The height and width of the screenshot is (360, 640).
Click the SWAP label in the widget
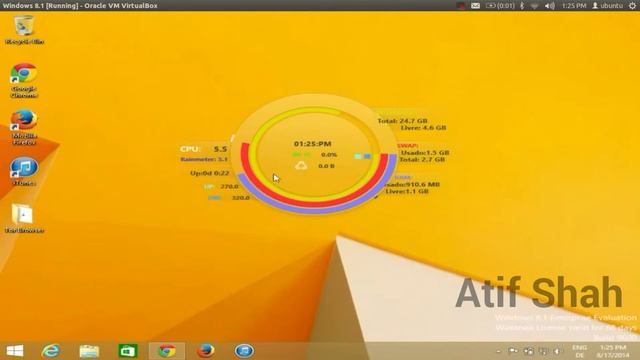pos(407,145)
